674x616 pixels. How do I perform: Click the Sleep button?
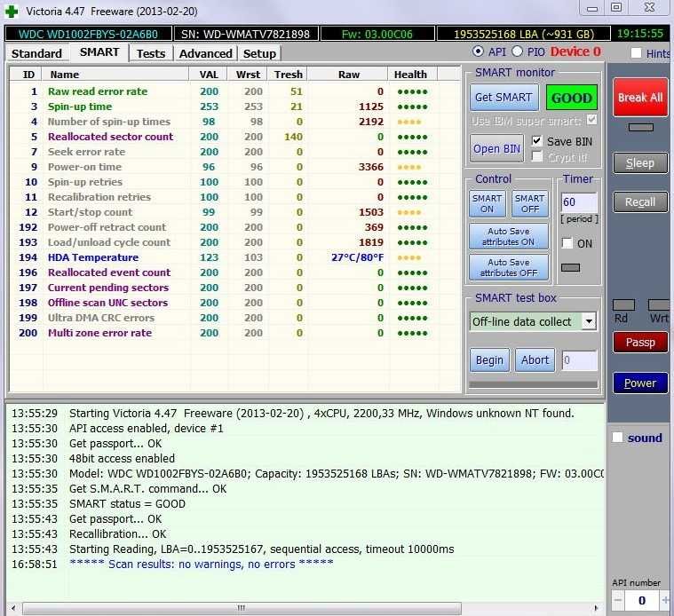(x=640, y=162)
